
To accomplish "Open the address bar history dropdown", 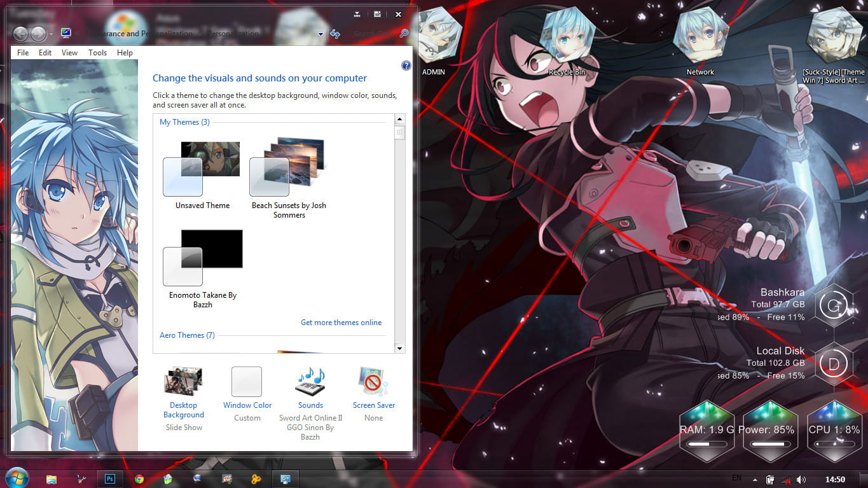I will pos(321,34).
